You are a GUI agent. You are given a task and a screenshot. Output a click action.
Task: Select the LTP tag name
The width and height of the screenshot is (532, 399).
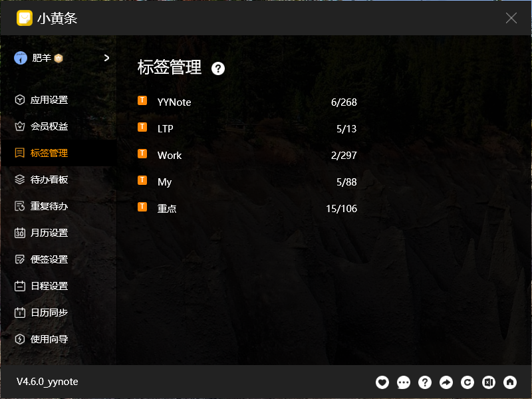[165, 129]
